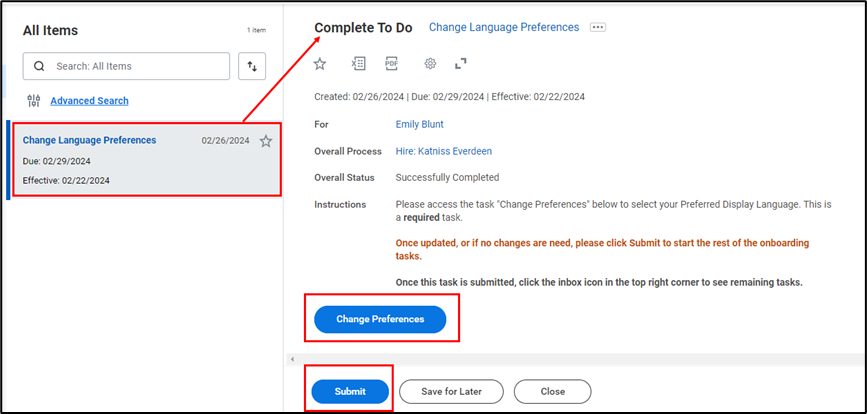Open the gear settings icon in task toolbar
This screenshot has width=867, height=414.
pos(430,64)
